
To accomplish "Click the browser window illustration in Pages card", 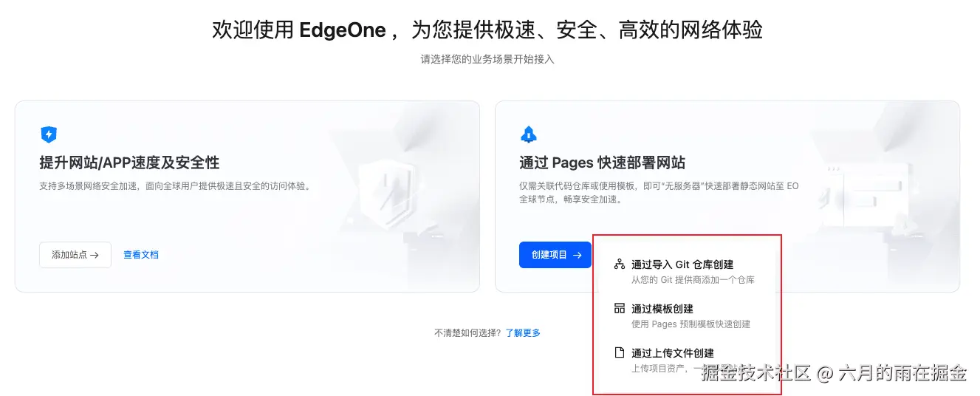I will pos(879,192).
